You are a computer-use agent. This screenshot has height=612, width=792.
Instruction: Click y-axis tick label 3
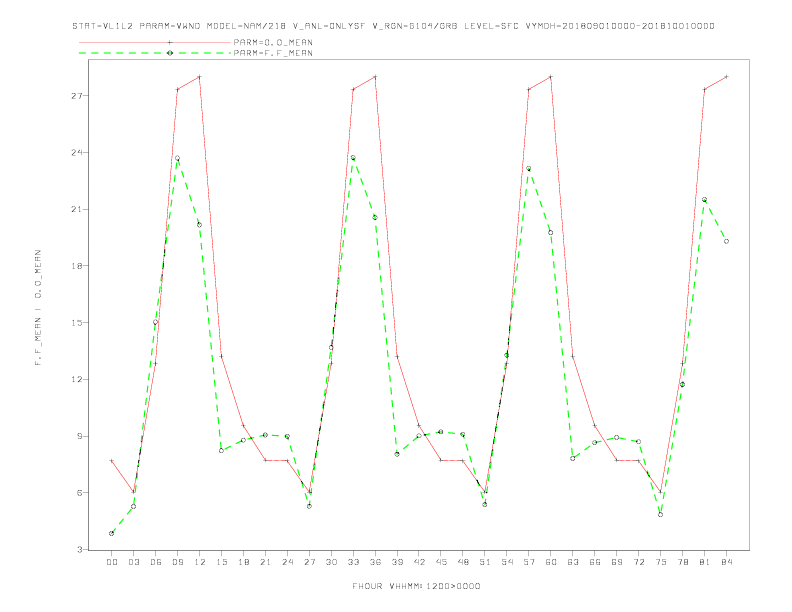pyautogui.click(x=81, y=549)
